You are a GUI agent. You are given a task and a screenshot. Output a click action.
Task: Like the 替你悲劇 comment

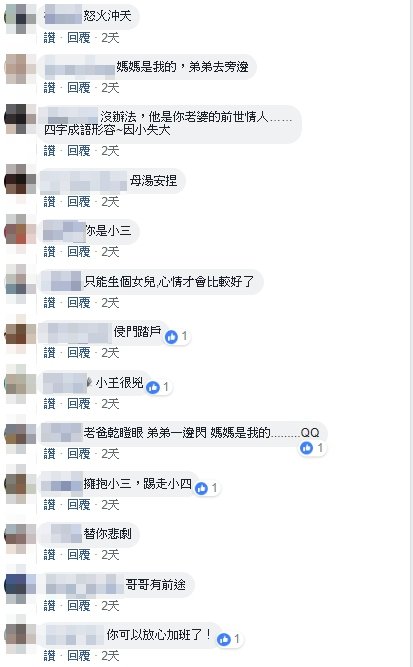49,555
